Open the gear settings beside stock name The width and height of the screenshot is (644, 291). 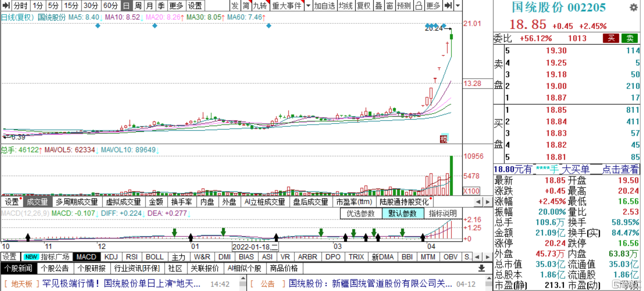tap(633, 7)
